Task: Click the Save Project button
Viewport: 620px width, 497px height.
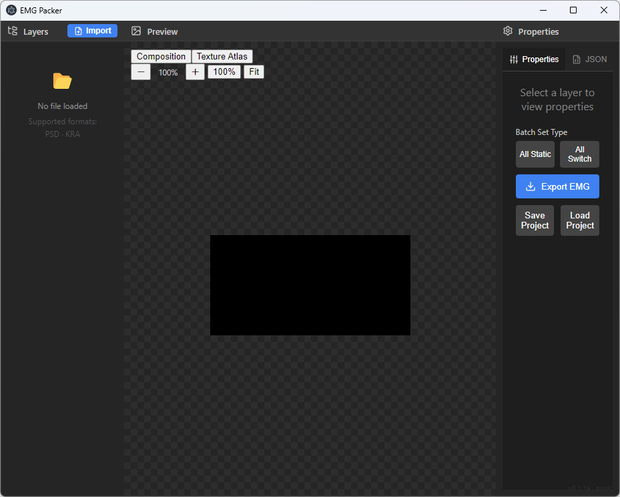Action: click(535, 220)
